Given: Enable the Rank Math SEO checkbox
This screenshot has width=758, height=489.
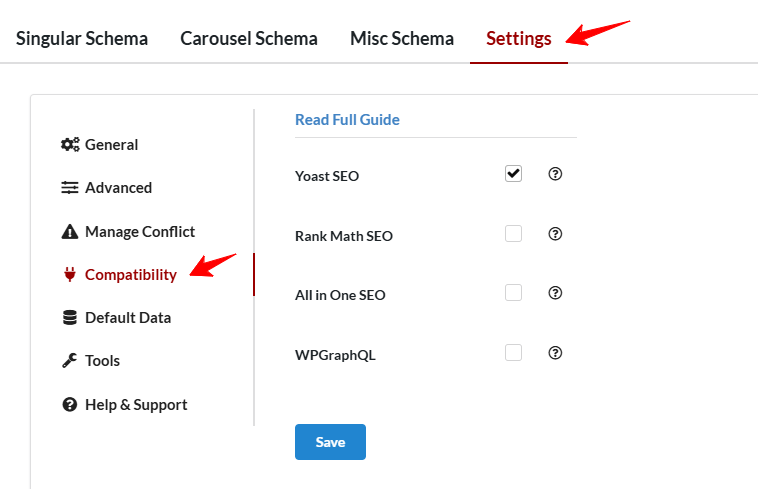Looking at the screenshot, I should pos(513,234).
